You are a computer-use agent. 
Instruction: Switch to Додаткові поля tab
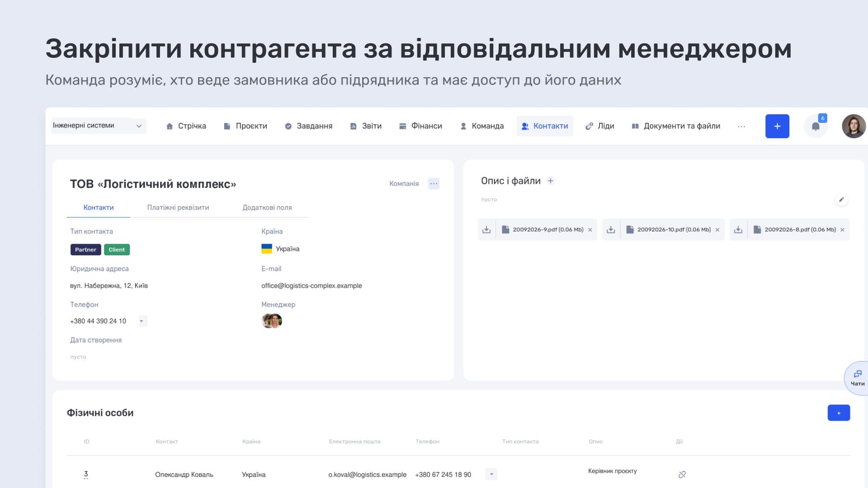[267, 207]
